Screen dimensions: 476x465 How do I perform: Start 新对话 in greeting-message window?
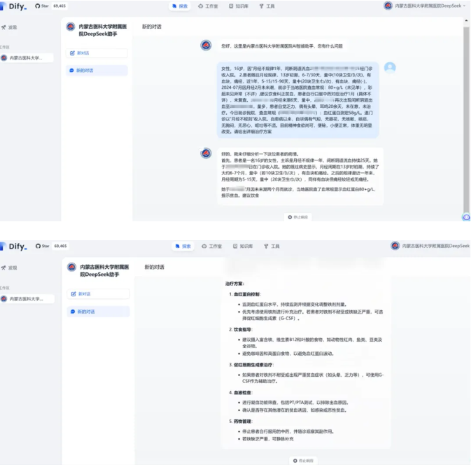(x=97, y=53)
